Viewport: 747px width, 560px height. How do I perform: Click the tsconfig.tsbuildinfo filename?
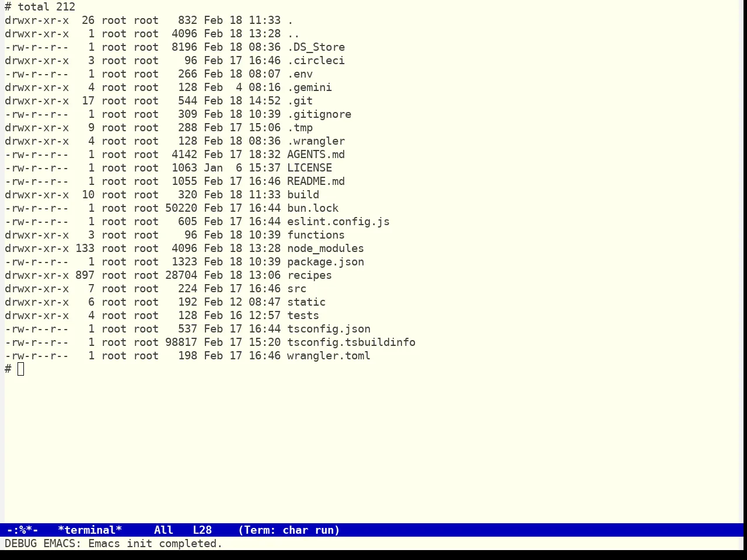tap(351, 342)
